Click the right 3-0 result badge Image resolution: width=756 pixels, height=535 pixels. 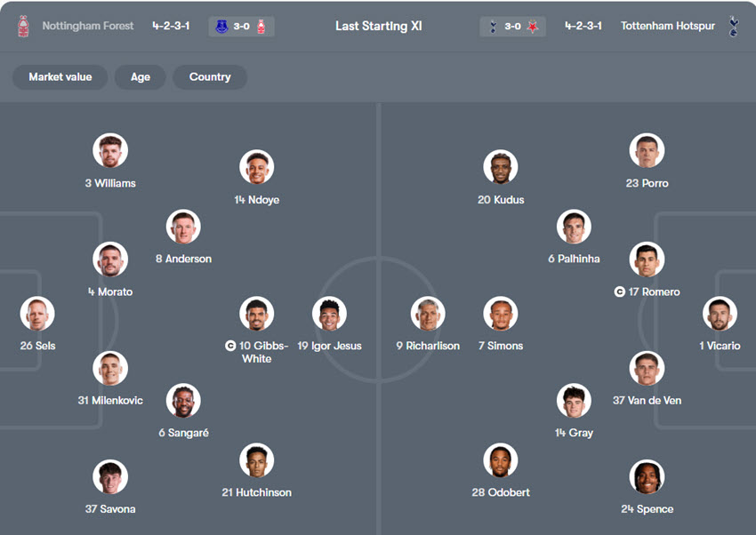coord(512,25)
